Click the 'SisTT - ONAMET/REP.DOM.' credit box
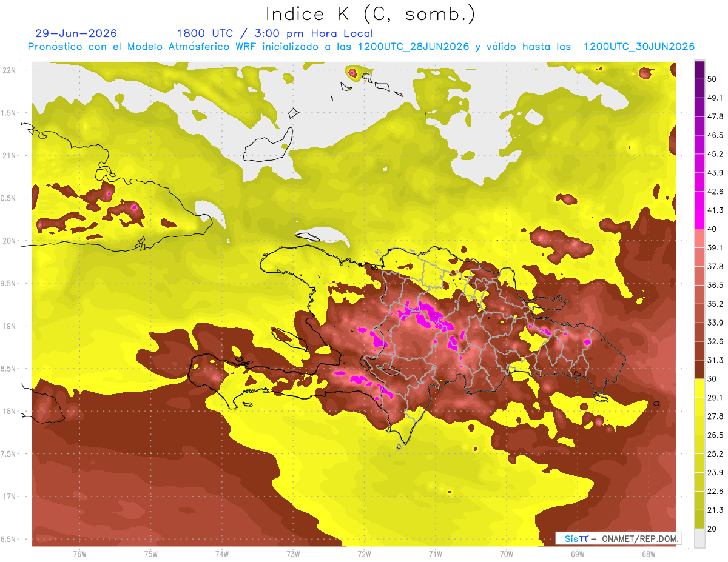728x562 pixels. 618,538
